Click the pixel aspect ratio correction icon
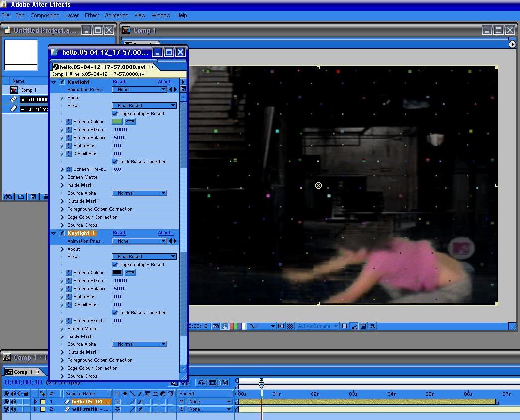The image size is (520, 420). [x=344, y=326]
